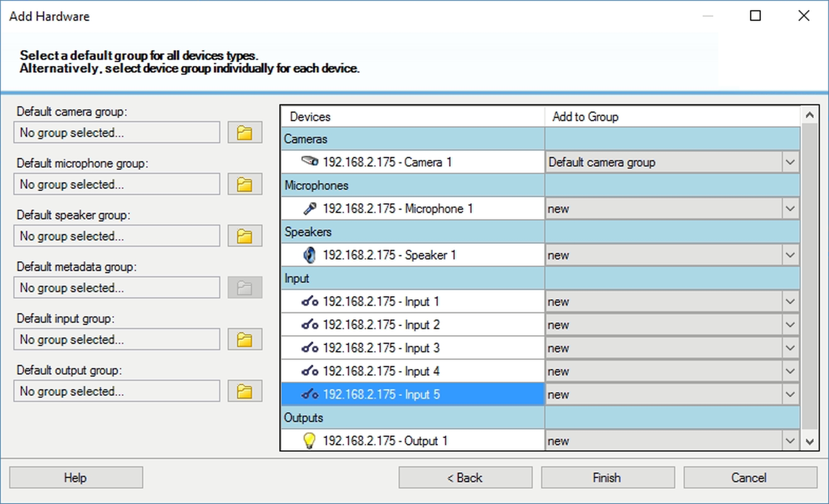Screen dimensions: 829x504
Task: Open Help for this dialog
Action: 76,477
